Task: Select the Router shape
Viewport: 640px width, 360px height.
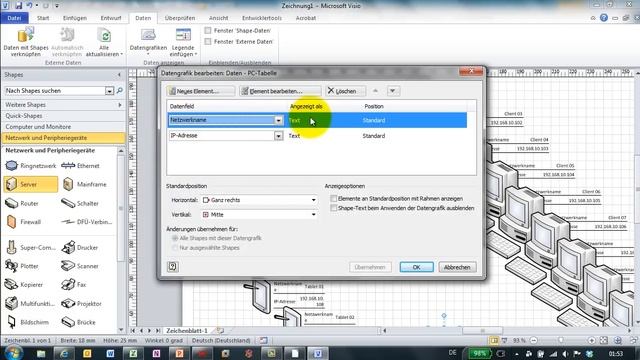Action: pyautogui.click(x=22, y=203)
